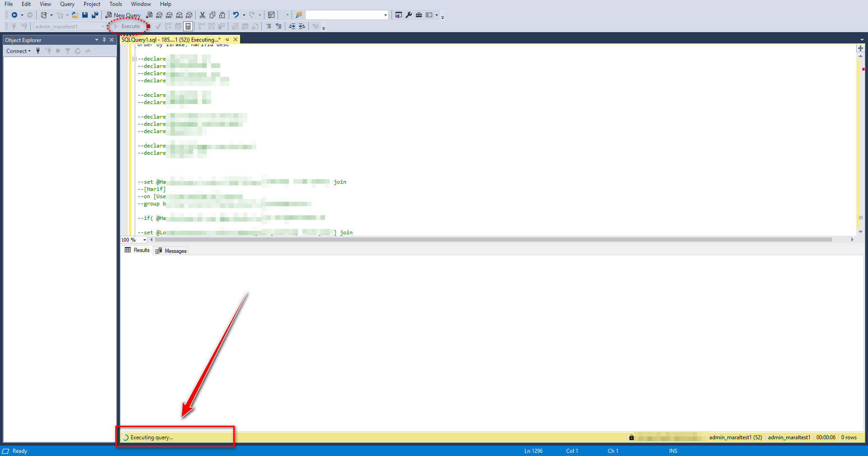Viewport: 868px width, 456px height.
Task: Open the Connect dropdown in Object Explorer
Action: point(18,51)
